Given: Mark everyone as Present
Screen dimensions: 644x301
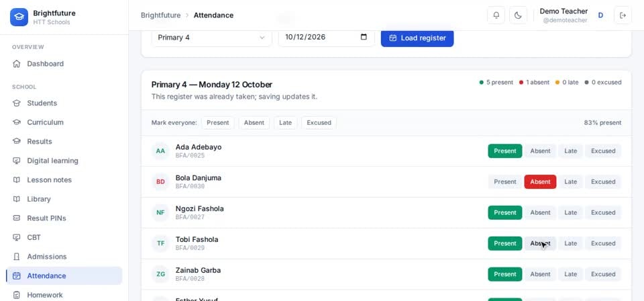Looking at the screenshot, I should (x=217, y=122).
